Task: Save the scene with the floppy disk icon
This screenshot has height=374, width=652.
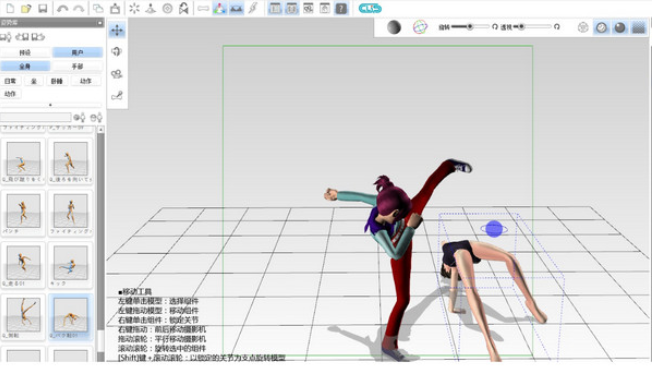Action: point(42,8)
